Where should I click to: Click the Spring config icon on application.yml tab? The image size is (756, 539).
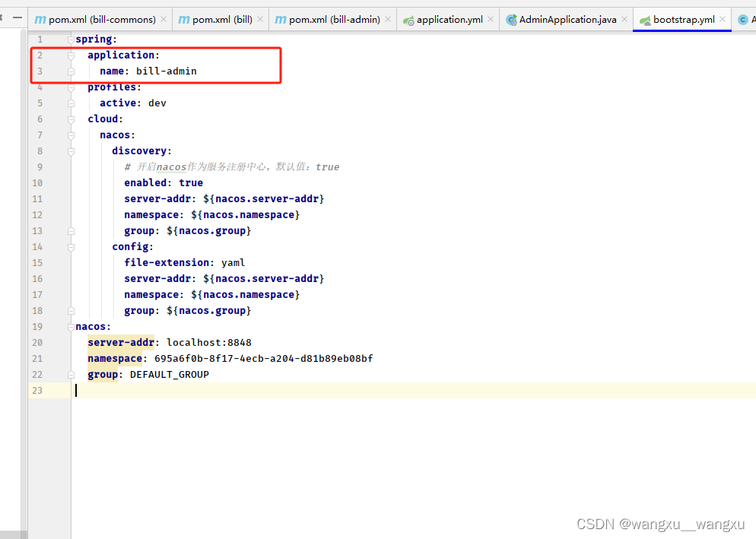(408, 21)
